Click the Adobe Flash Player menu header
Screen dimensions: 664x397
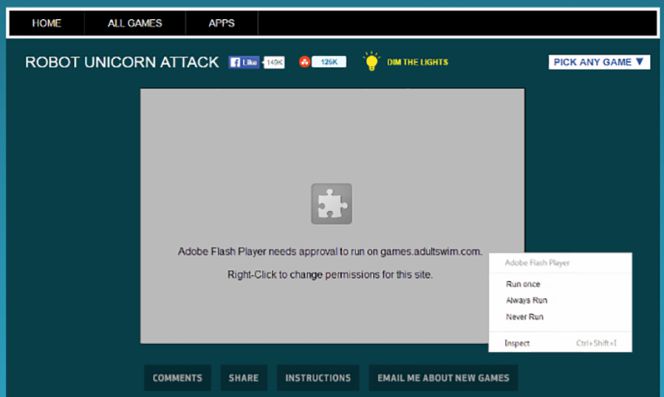pos(537,263)
